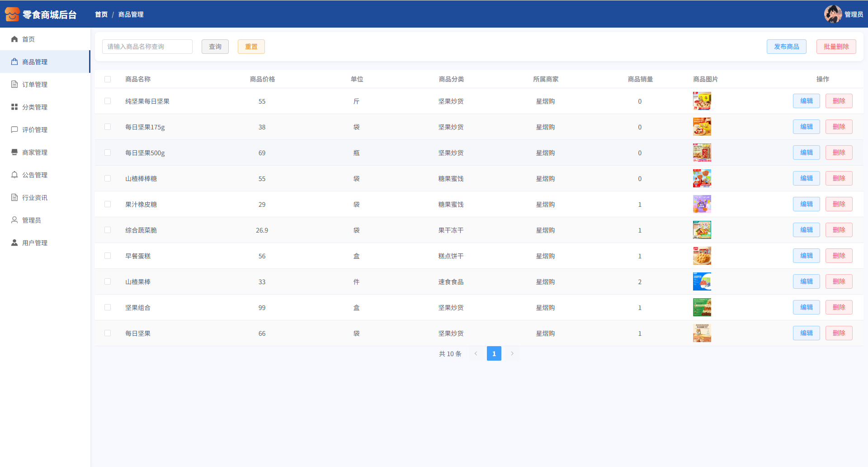Image resolution: width=868 pixels, height=467 pixels.
Task: Click the document icon beside 订单管理
Action: point(14,85)
